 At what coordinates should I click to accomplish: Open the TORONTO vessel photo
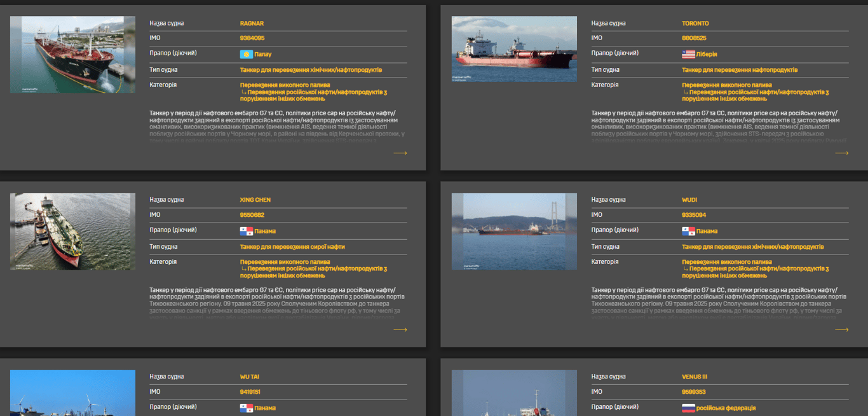tap(514, 49)
